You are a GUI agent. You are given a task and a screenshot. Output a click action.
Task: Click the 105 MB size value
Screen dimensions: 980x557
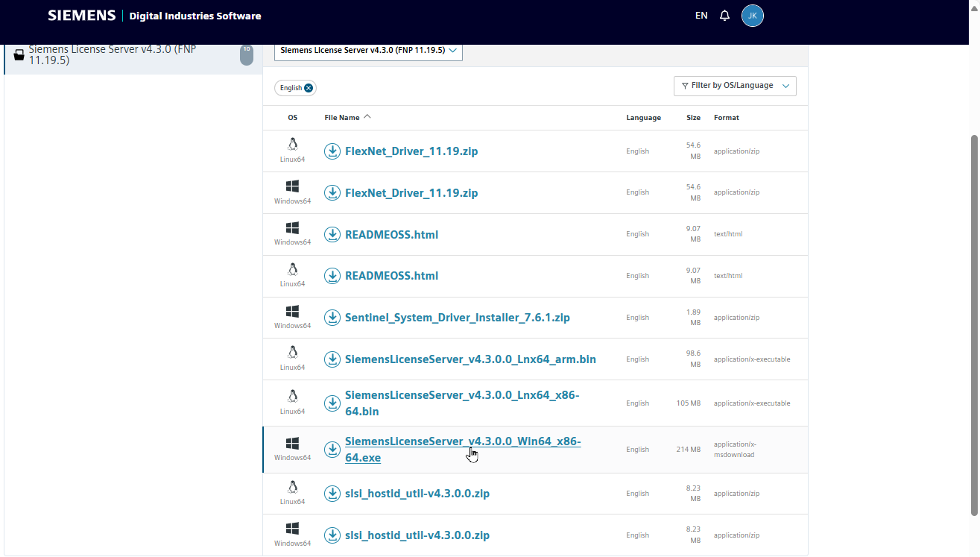point(688,403)
